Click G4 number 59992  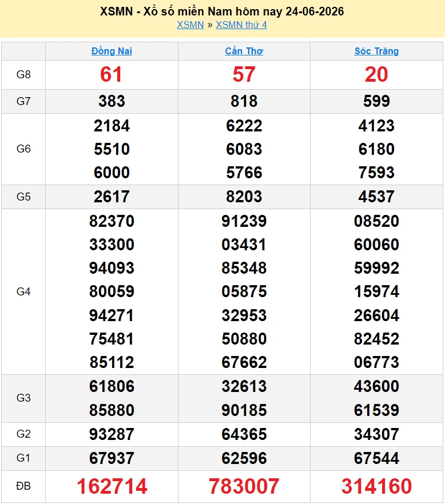(x=376, y=268)
